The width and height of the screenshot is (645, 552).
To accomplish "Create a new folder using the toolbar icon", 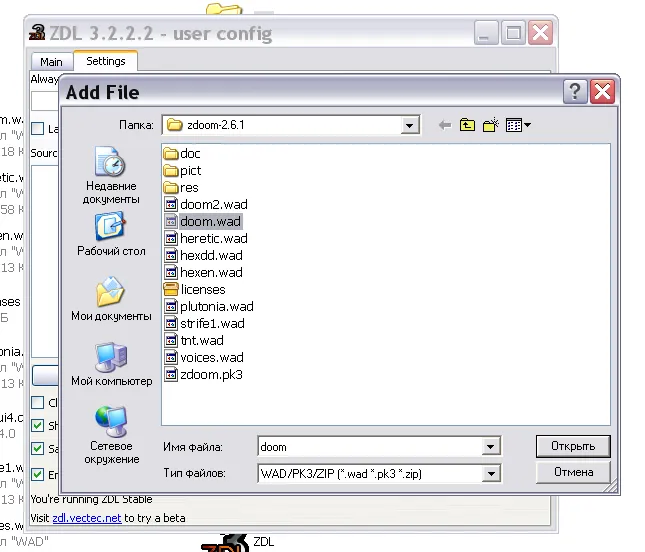I will click(490, 125).
